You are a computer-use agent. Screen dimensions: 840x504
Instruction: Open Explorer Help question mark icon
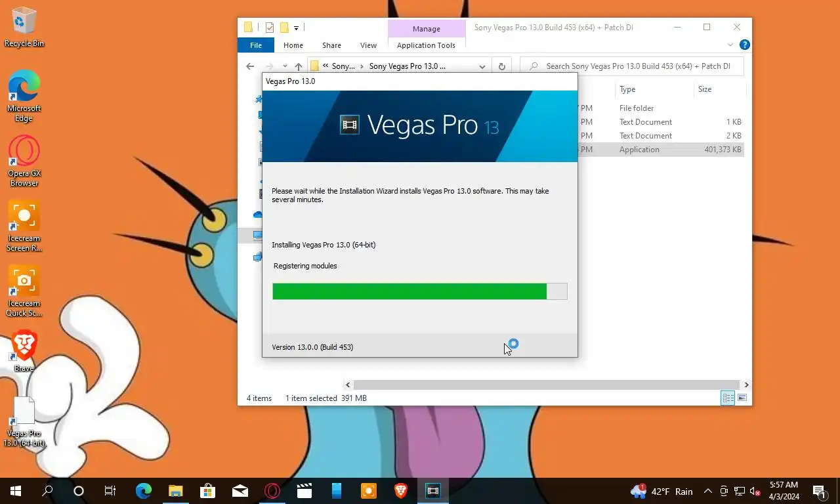[744, 45]
